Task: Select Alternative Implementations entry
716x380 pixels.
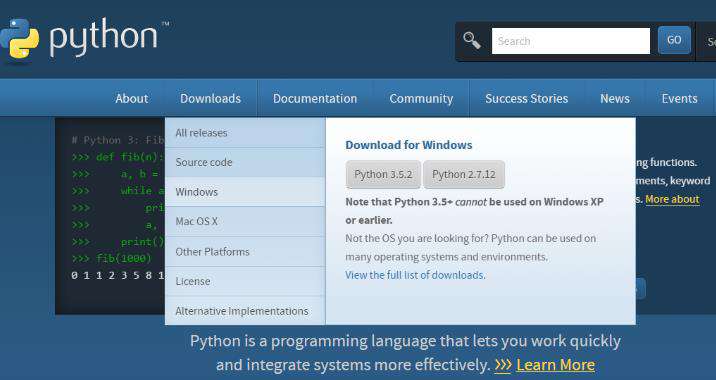Action: coord(245,311)
